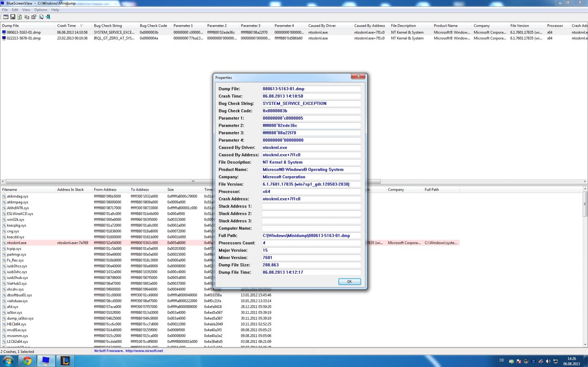The image size is (588, 367).
Task: Click the green Refresh toolbar icon
Action: click(20, 17)
